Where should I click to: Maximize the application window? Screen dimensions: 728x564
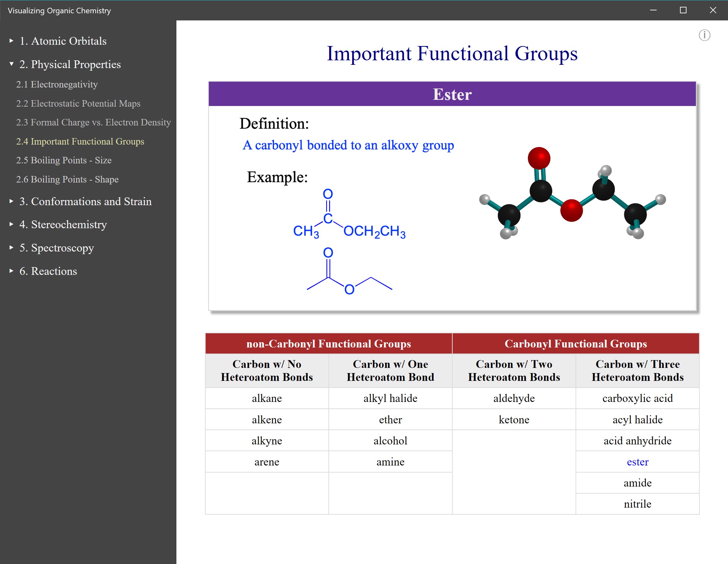tap(683, 10)
